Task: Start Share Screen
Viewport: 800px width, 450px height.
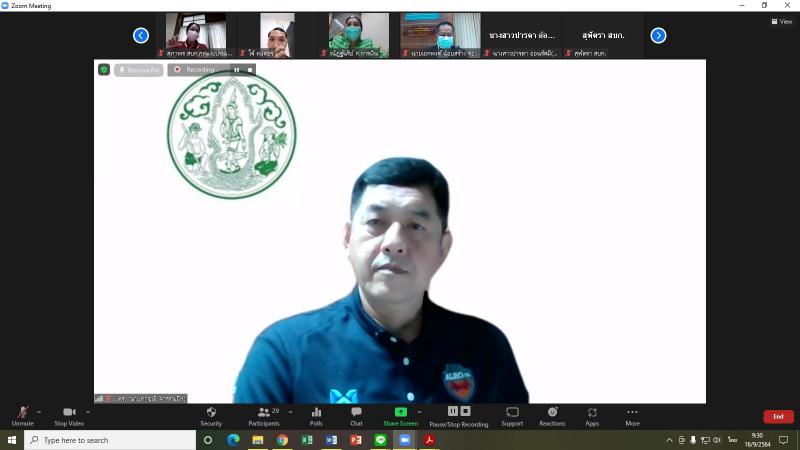Action: (x=401, y=416)
